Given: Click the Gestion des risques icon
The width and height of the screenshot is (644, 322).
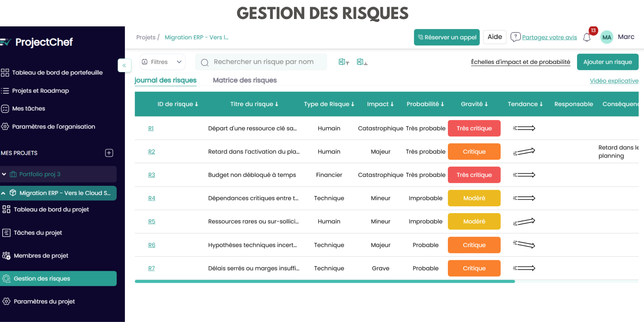Looking at the screenshot, I should click(x=6, y=279).
